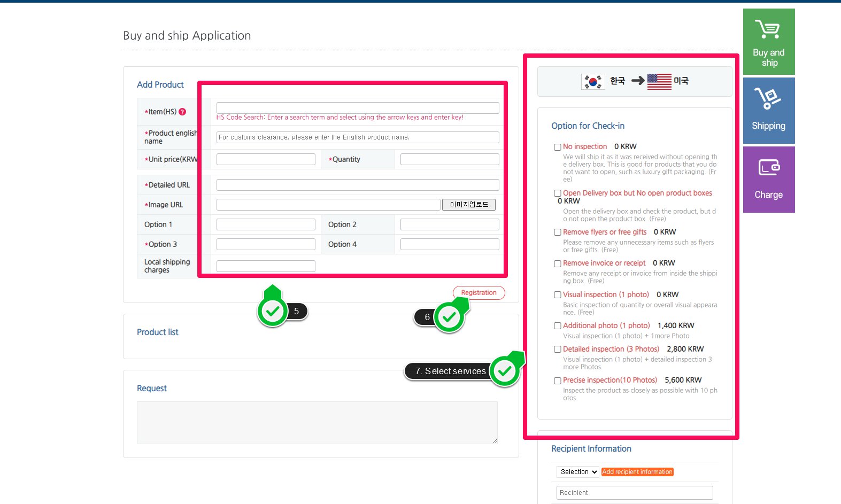The height and width of the screenshot is (504, 841).
Task: Enable the No inspection checkbox
Action: tap(558, 147)
